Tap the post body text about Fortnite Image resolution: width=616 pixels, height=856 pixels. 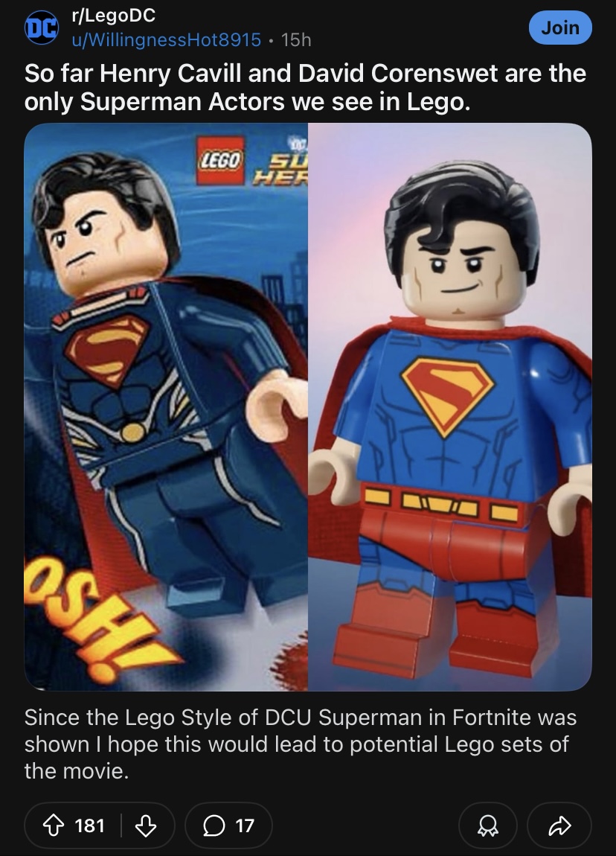tap(301, 744)
